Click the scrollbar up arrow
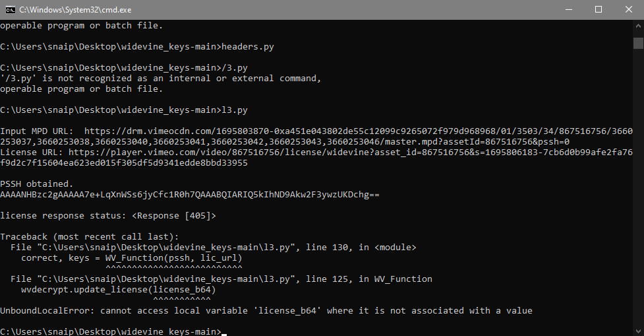The height and width of the screenshot is (336, 644). (638, 26)
